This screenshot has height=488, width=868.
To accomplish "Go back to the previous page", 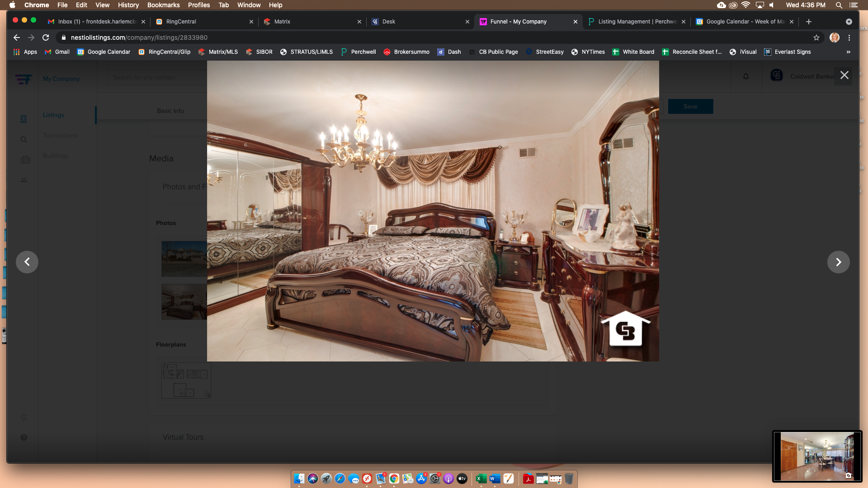I will (x=17, y=38).
